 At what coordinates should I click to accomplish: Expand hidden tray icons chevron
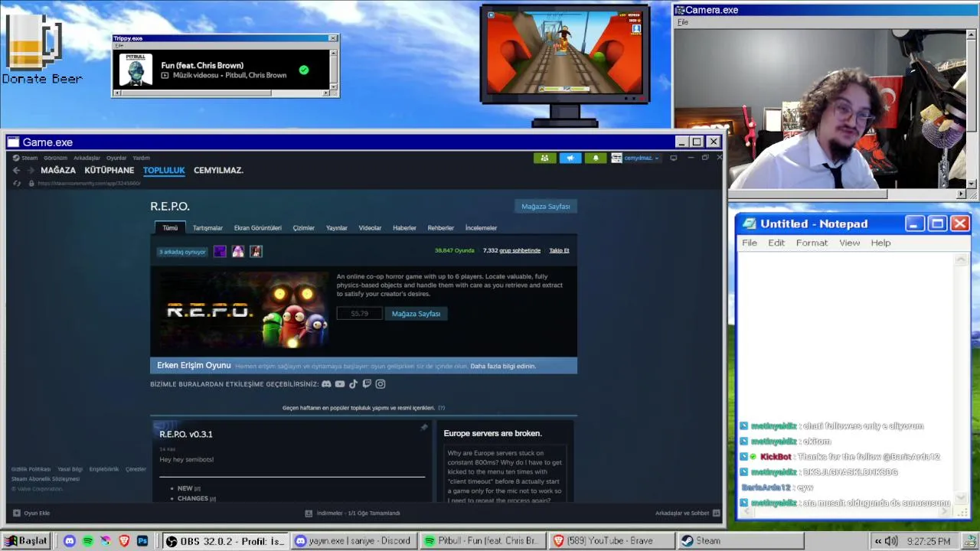pos(878,541)
